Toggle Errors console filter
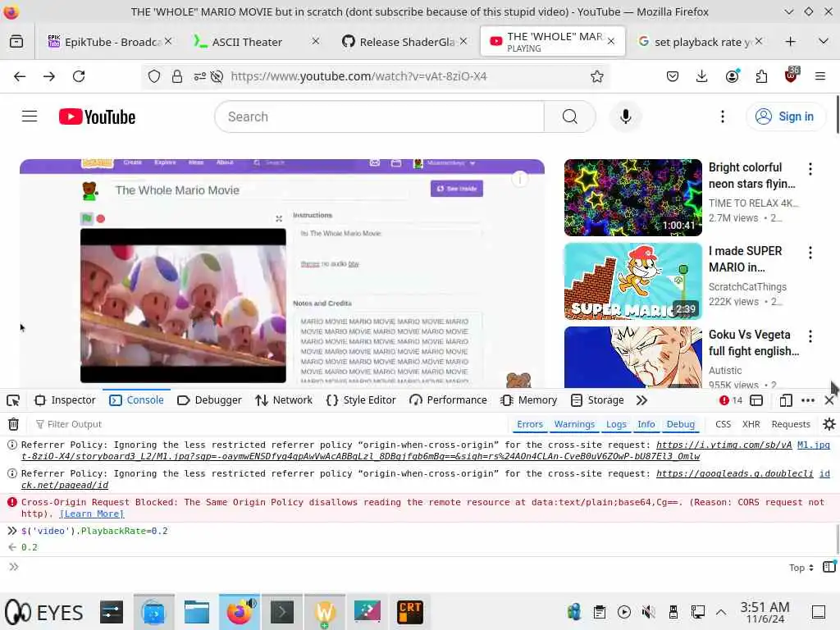Viewport: 840px width, 630px height. tap(530, 424)
